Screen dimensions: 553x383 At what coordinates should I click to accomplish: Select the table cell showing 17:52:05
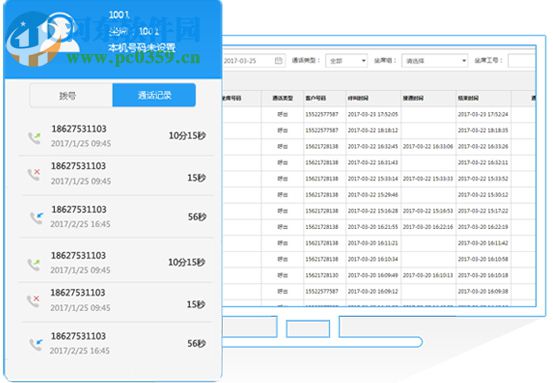pos(373,114)
